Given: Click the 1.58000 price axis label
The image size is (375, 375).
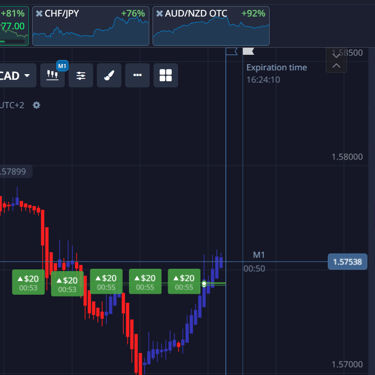Looking at the screenshot, I should 347,157.
